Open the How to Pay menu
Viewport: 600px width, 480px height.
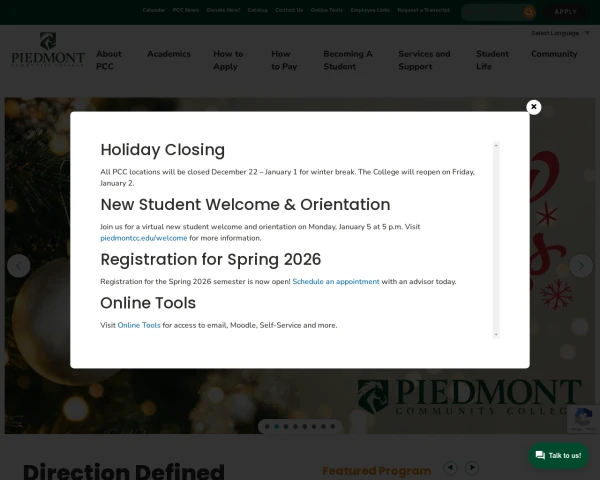click(284, 60)
